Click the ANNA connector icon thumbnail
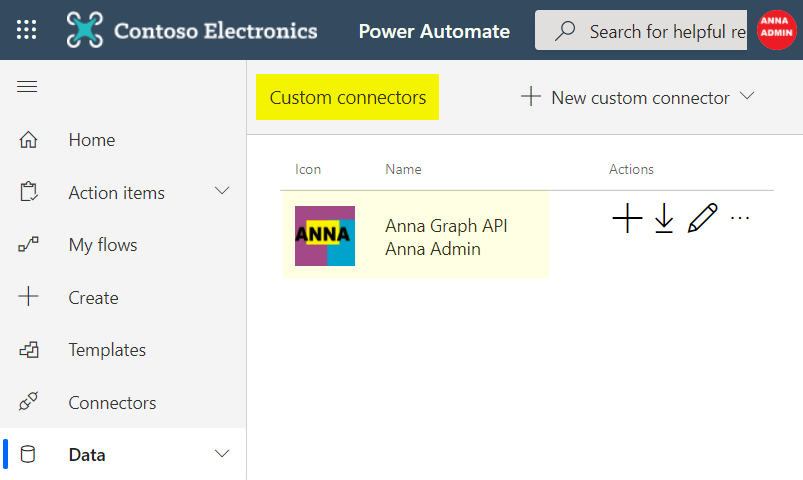This screenshot has width=803, height=480. (x=325, y=236)
